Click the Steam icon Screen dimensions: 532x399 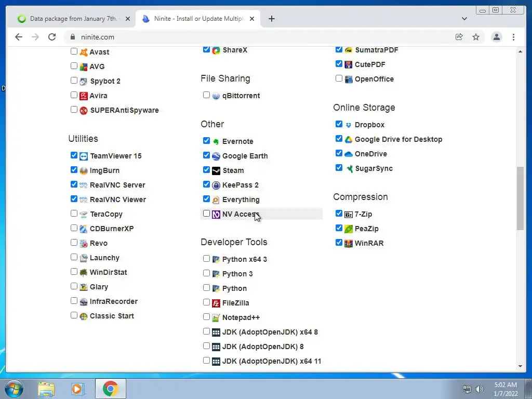click(216, 170)
